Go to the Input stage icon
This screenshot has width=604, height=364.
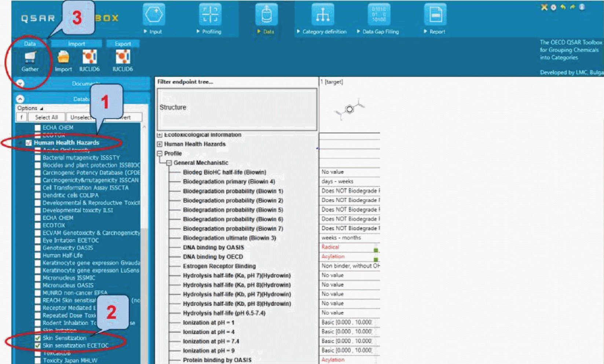pyautogui.click(x=154, y=14)
